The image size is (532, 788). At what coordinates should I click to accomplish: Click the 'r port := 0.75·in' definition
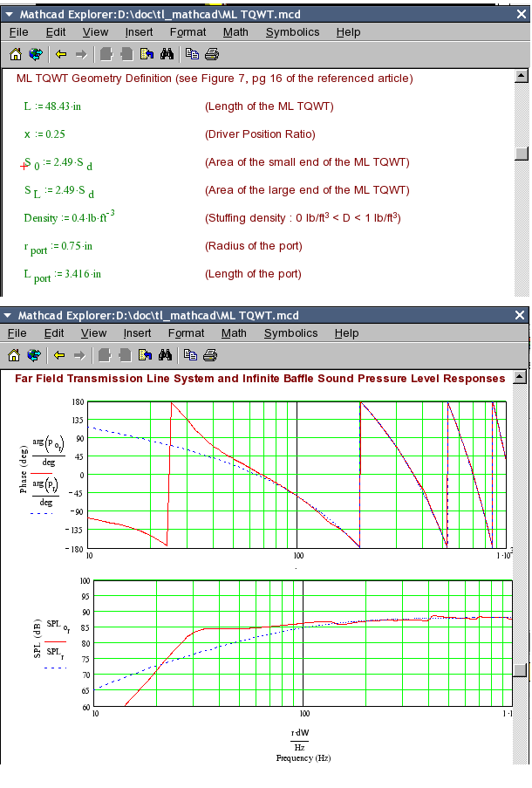[x=58, y=248]
